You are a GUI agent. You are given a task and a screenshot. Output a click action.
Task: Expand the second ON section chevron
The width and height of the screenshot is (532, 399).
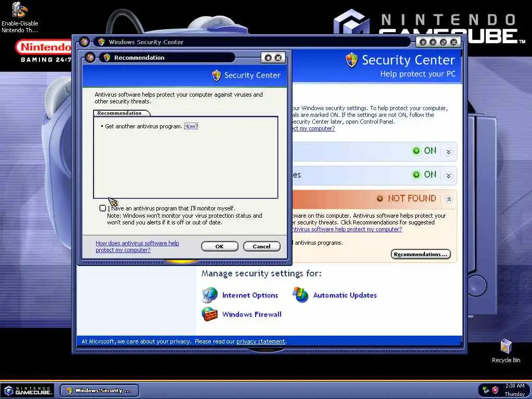pos(448,176)
